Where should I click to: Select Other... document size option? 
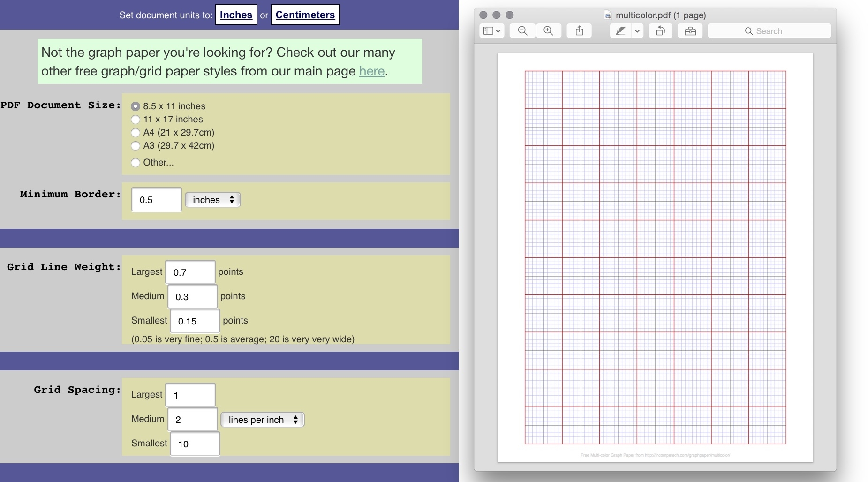(136, 163)
